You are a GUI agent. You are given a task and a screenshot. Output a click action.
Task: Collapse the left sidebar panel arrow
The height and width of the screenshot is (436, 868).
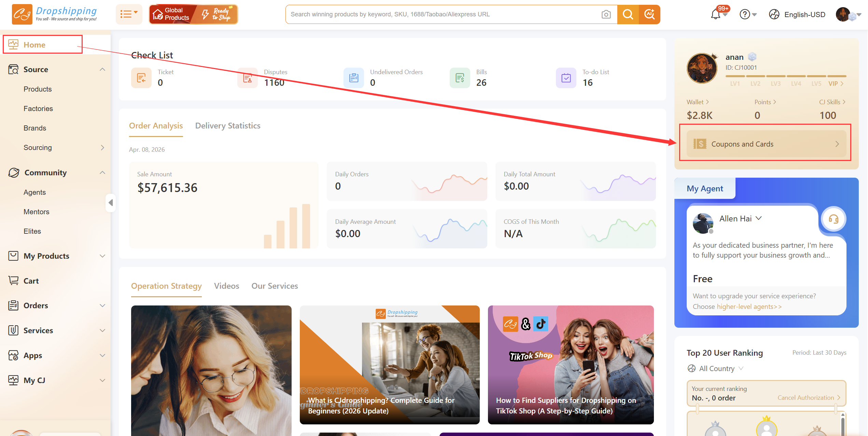pos(111,203)
